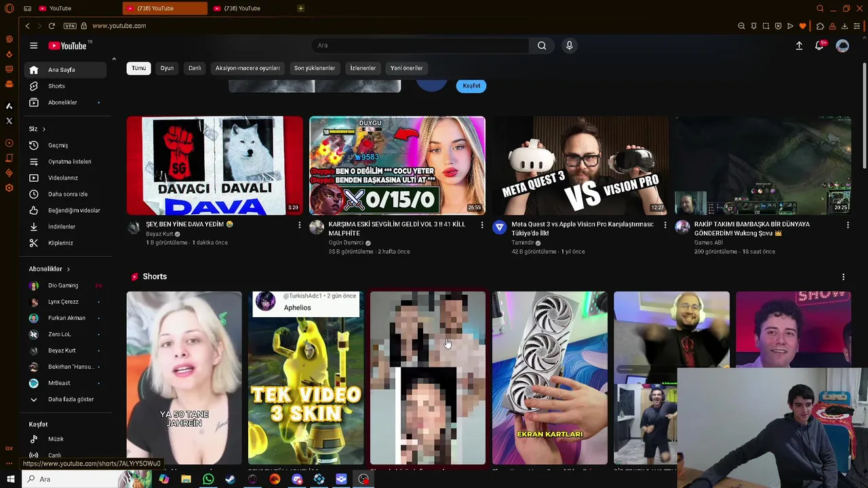Open the snapshot selection tool icon

[766, 26]
